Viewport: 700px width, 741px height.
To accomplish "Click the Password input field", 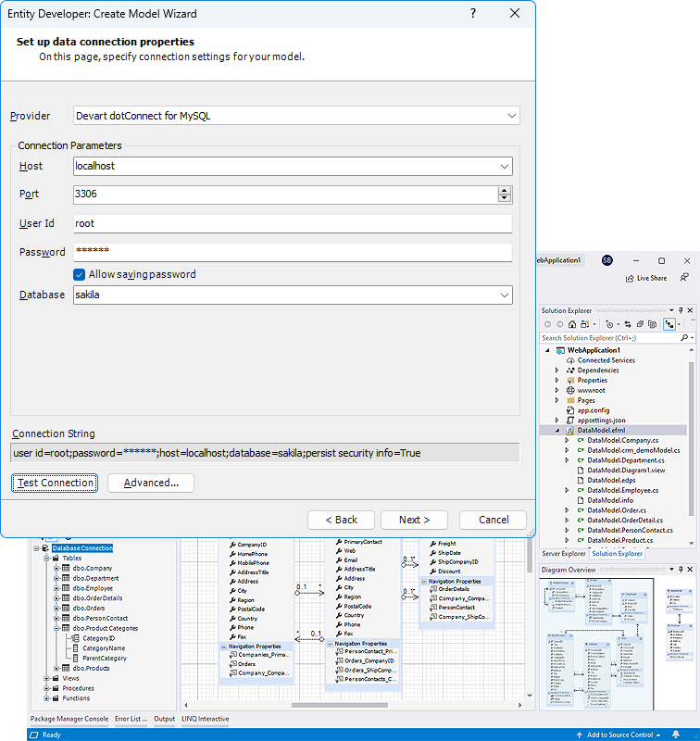I will pyautogui.click(x=293, y=252).
